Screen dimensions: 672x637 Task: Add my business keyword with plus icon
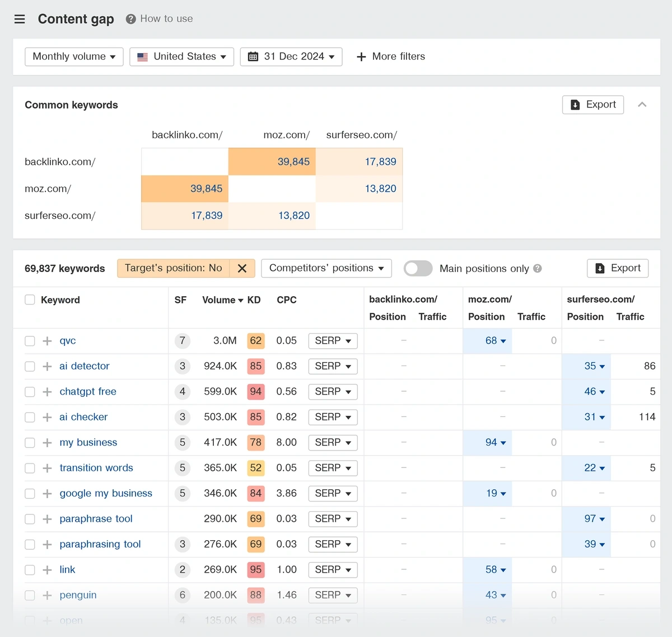pyautogui.click(x=47, y=443)
